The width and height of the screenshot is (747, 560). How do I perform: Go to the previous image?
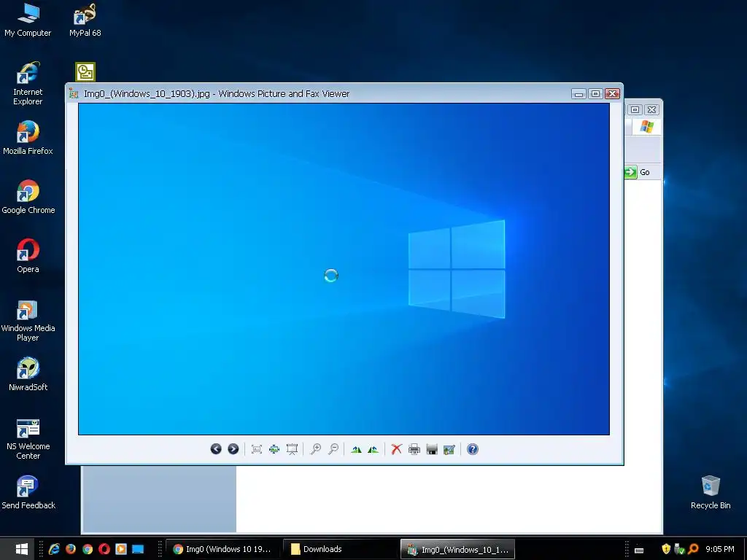click(x=216, y=449)
